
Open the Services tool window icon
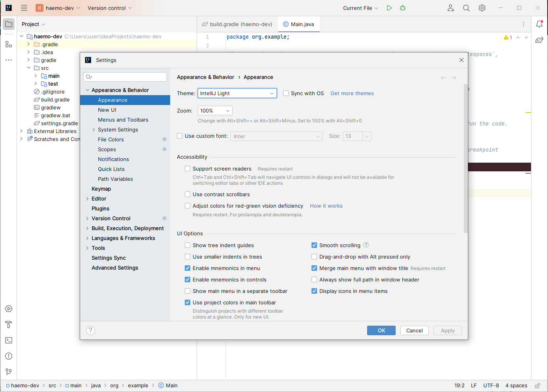click(x=9, y=309)
